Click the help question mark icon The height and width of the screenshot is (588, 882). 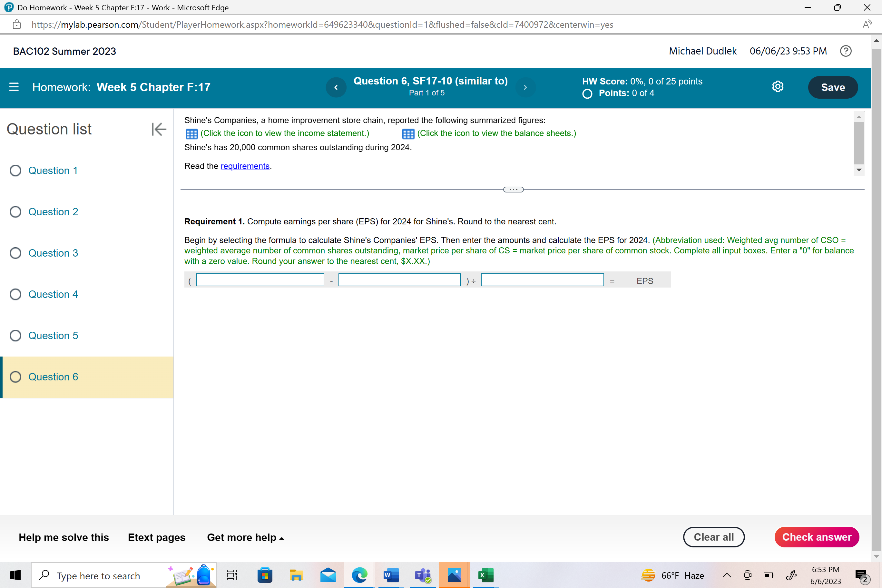[846, 51]
